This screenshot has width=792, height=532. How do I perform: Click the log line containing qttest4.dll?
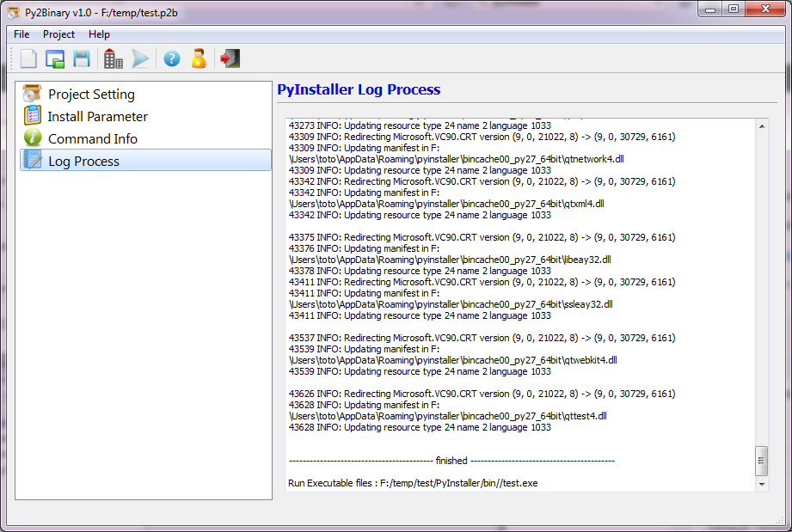click(x=447, y=416)
